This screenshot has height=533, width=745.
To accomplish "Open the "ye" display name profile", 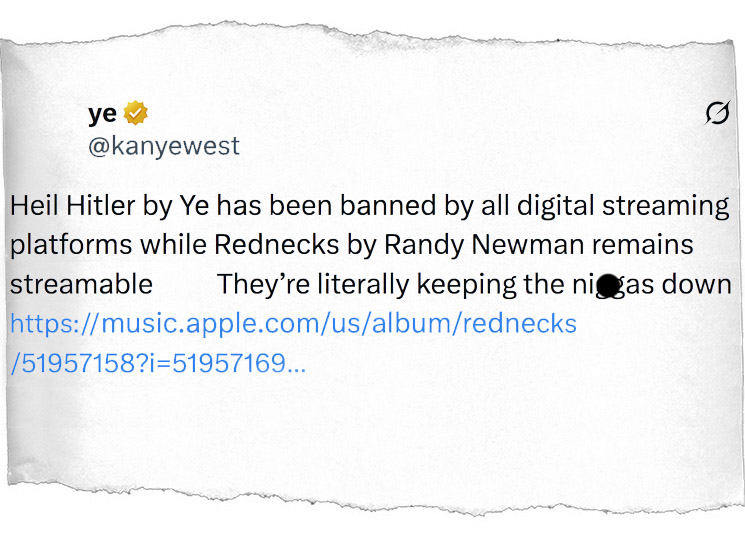I will [102, 113].
